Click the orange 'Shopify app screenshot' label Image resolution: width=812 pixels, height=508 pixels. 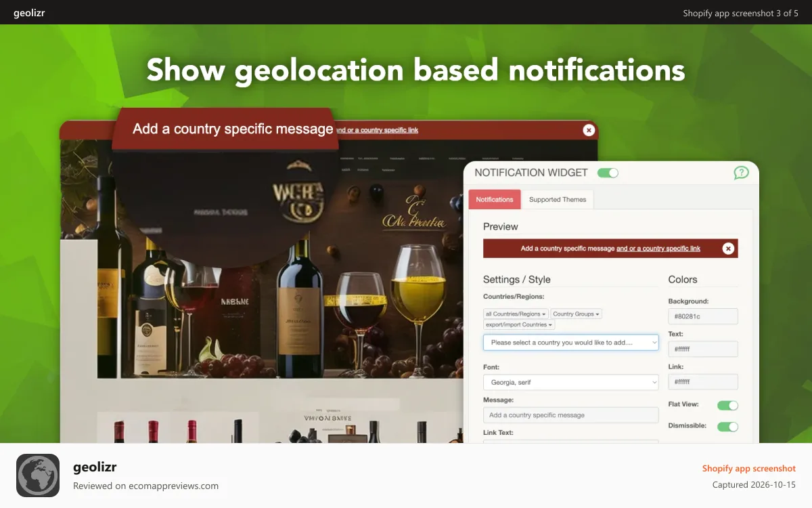click(x=748, y=469)
